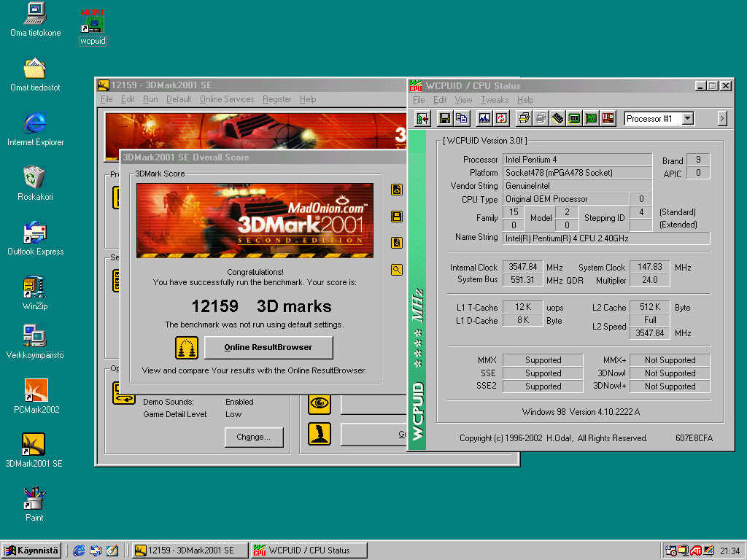Open Register menu in 3DMark2001 SE
747x560 pixels.
[x=276, y=99]
